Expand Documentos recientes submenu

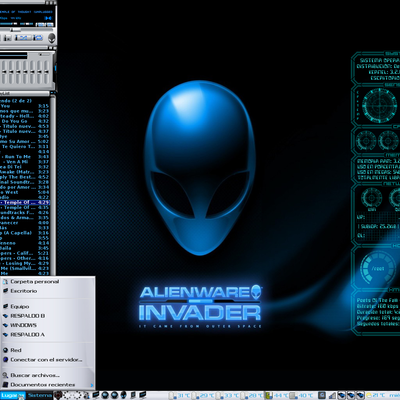click(x=48, y=385)
